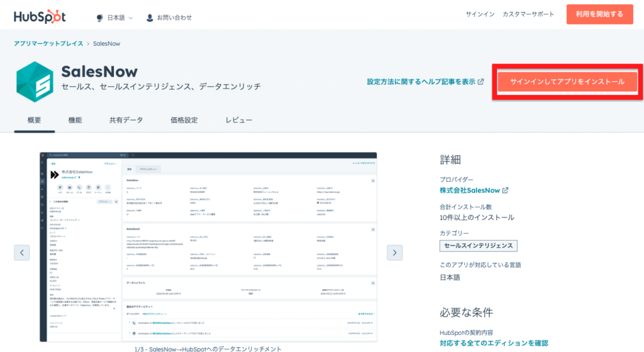Open the 共有データ tab
Viewport: 644px width, 352px height.
(126, 120)
